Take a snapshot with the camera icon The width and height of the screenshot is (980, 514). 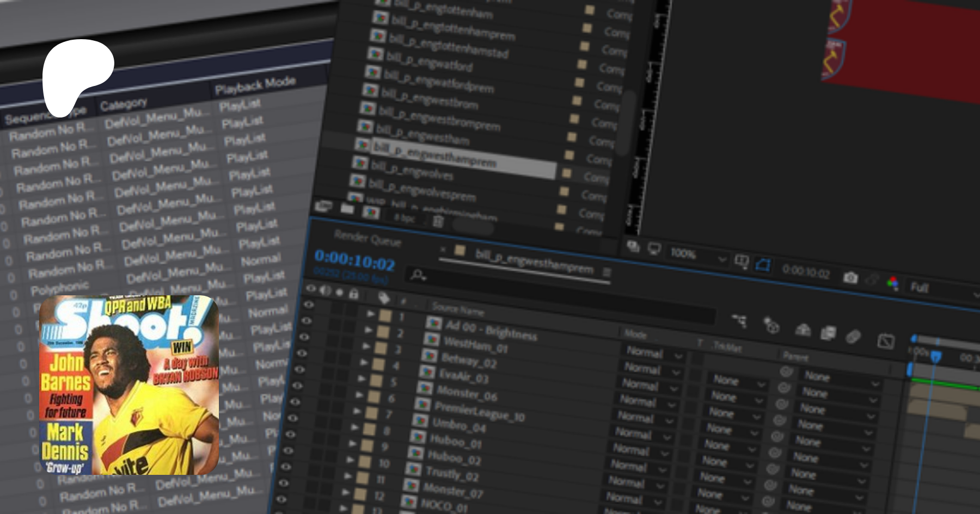tap(850, 278)
